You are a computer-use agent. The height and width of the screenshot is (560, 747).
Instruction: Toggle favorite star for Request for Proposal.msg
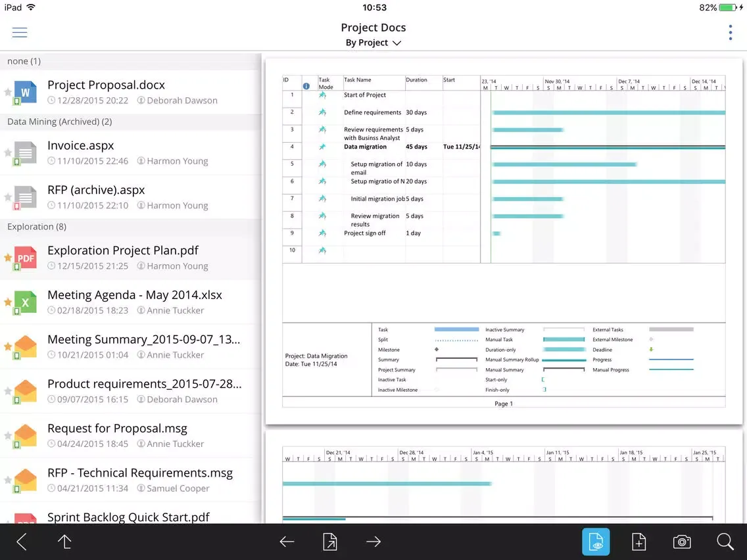click(8, 435)
